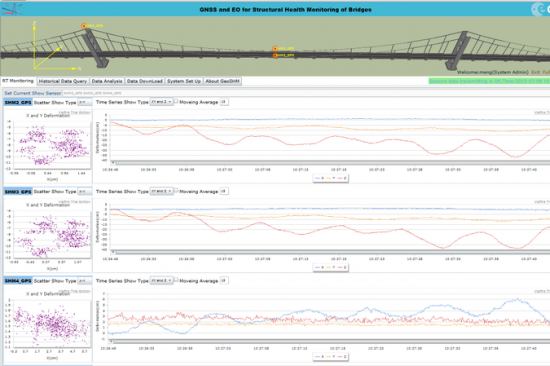Open About GeoSHM tab
The image size is (550, 366).
pos(222,81)
